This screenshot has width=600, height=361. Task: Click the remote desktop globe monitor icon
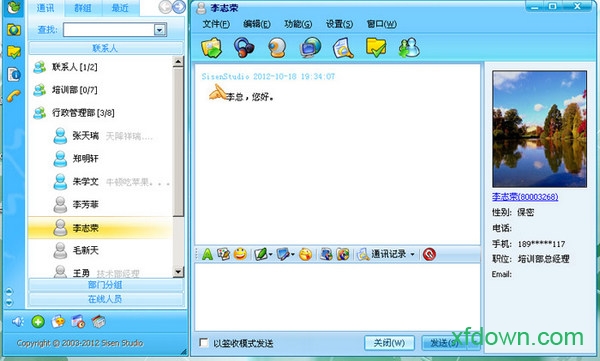[310, 48]
